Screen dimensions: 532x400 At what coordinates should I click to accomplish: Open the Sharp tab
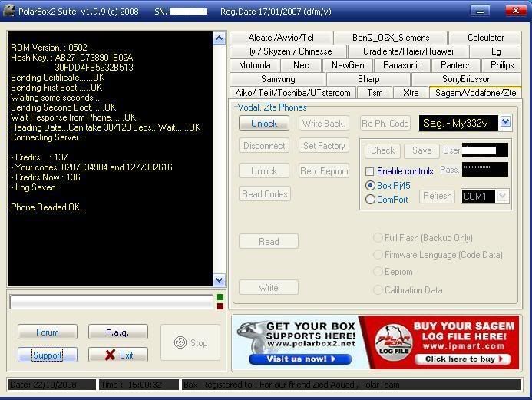click(368, 79)
